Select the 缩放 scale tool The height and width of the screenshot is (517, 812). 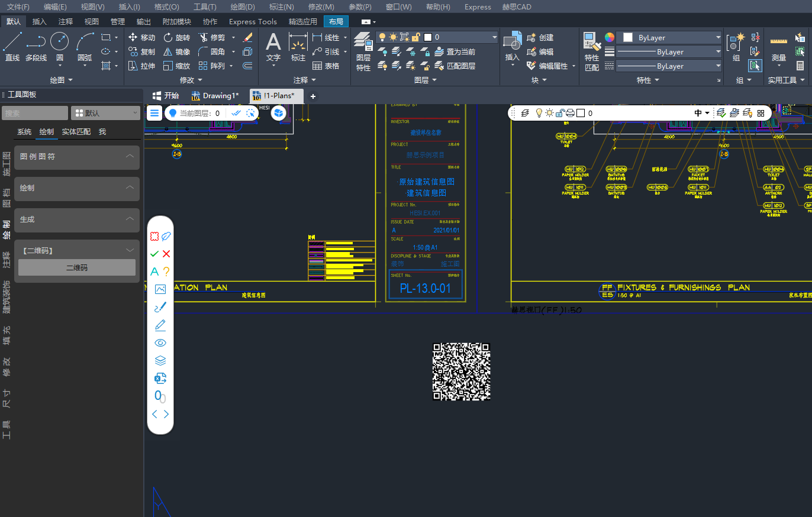[x=176, y=66]
